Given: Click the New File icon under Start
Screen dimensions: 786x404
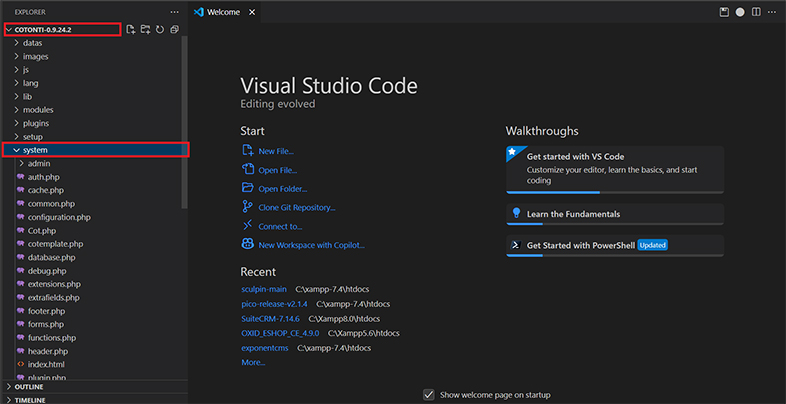Looking at the screenshot, I should pyautogui.click(x=248, y=150).
